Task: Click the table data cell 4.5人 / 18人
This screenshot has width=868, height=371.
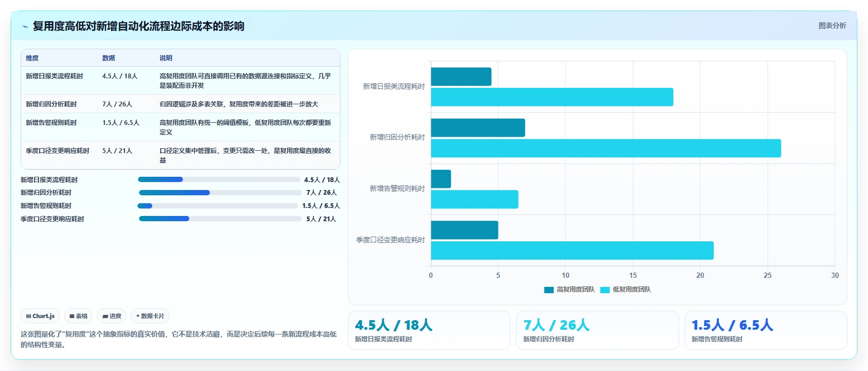Action: tap(120, 76)
